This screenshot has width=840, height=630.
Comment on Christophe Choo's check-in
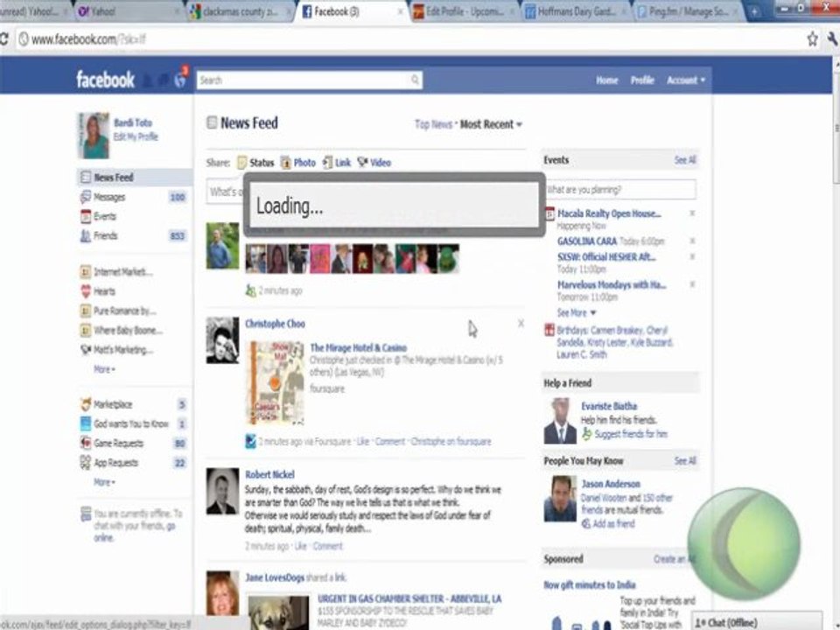(390, 442)
